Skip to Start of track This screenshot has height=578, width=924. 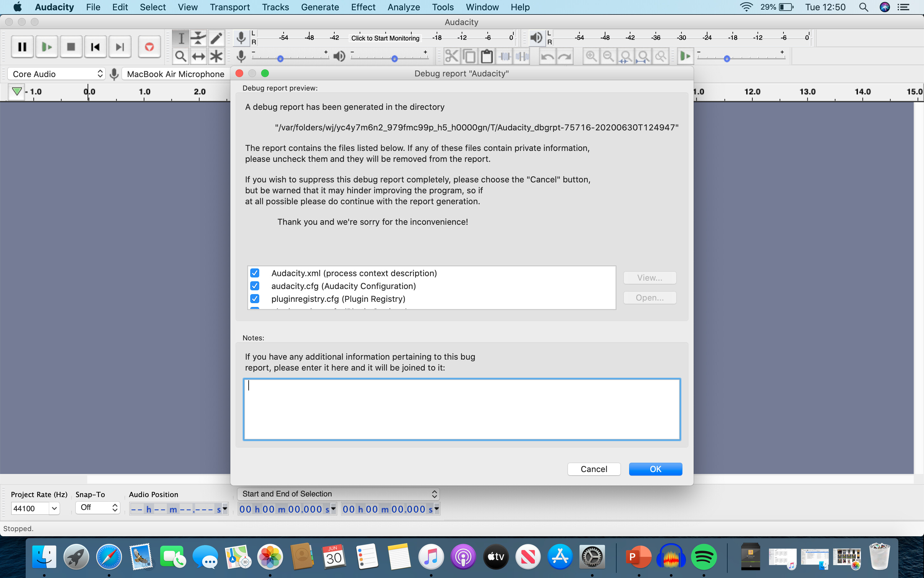96,47
